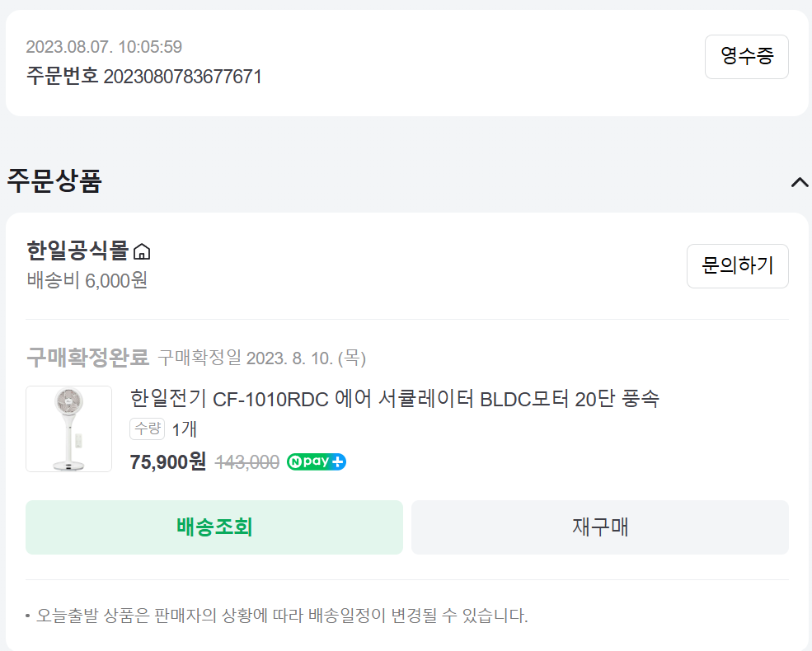
Task: Click the order number 2023080783677671
Action: coord(183,77)
